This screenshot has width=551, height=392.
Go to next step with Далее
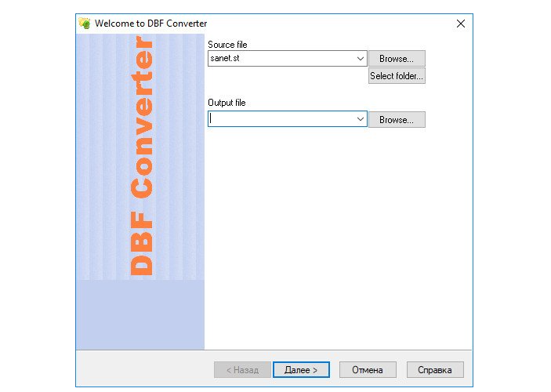coord(301,370)
